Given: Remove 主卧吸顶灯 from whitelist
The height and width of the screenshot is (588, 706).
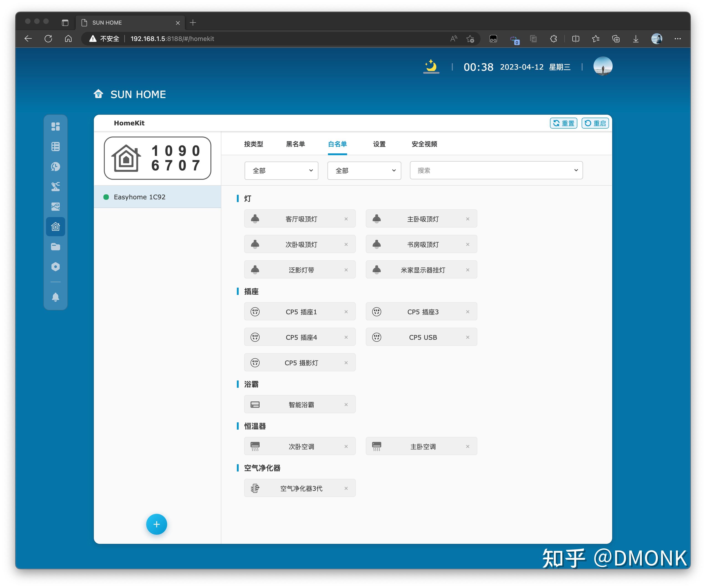Looking at the screenshot, I should click(467, 219).
